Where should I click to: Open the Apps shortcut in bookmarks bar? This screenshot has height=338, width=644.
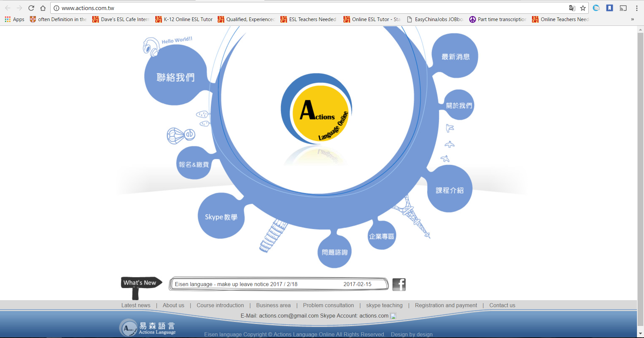click(15, 19)
